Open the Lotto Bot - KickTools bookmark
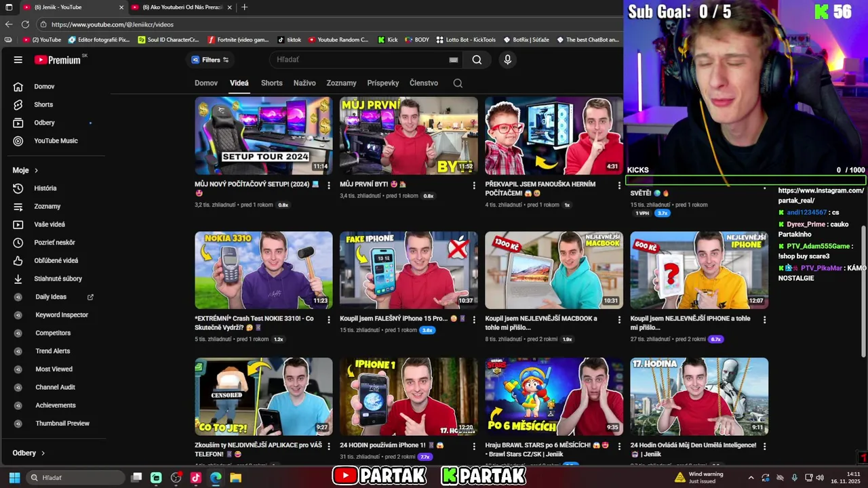 [x=466, y=40]
